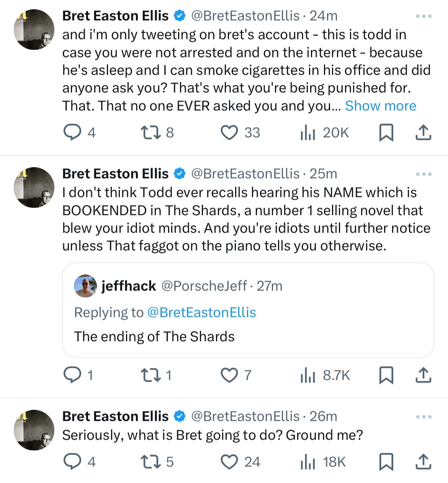Open jeffhack's quoted tweet card
This screenshot has width=448, height=483.
(x=248, y=310)
